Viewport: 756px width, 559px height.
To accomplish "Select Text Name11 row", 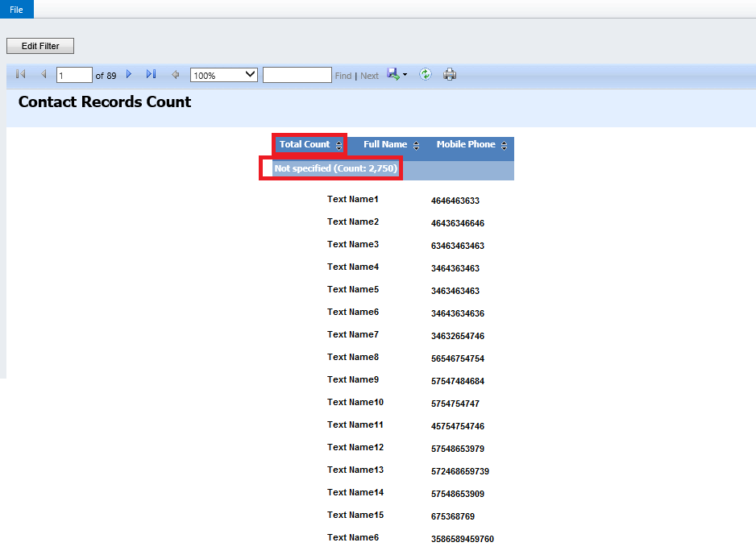I will tap(355, 424).
